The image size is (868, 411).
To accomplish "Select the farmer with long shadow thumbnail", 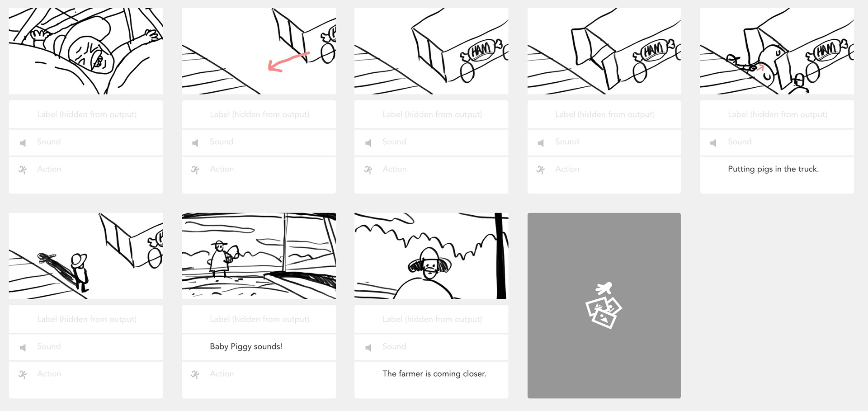I will pos(86,256).
